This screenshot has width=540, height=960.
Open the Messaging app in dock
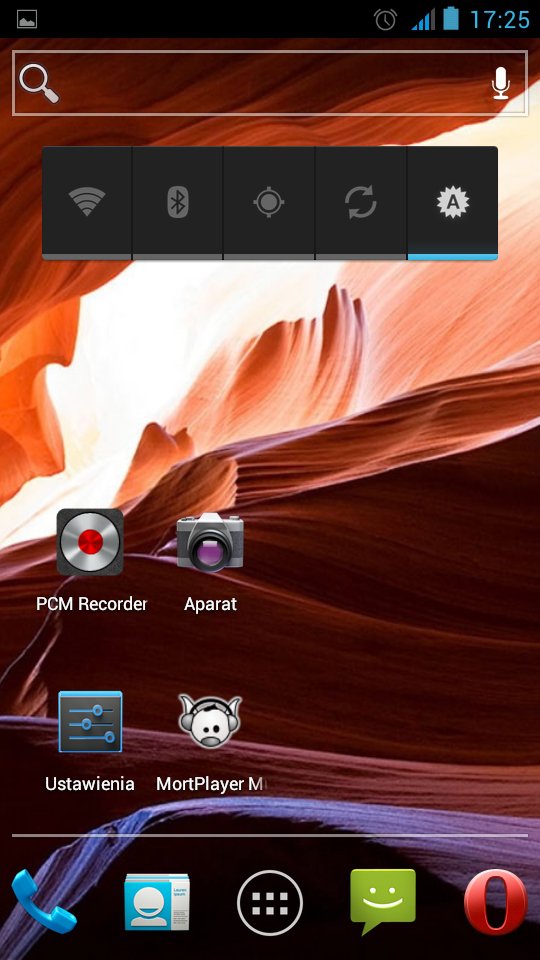(x=383, y=901)
